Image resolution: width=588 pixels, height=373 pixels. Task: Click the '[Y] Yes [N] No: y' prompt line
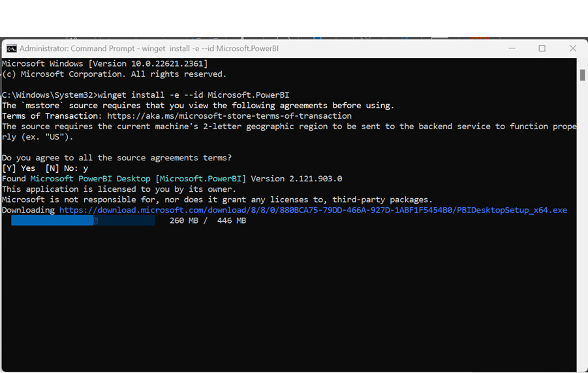45,168
